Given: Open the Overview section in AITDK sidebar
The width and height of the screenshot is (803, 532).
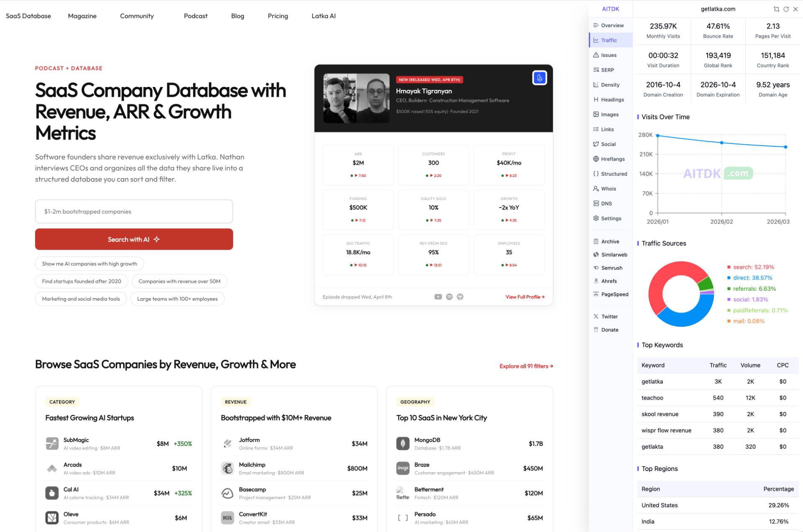Looking at the screenshot, I should (611, 26).
